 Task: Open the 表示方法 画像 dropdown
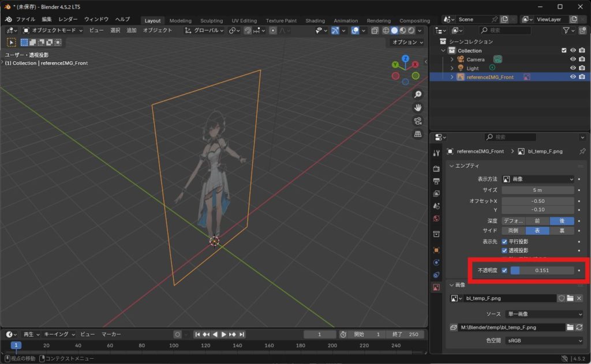click(538, 179)
